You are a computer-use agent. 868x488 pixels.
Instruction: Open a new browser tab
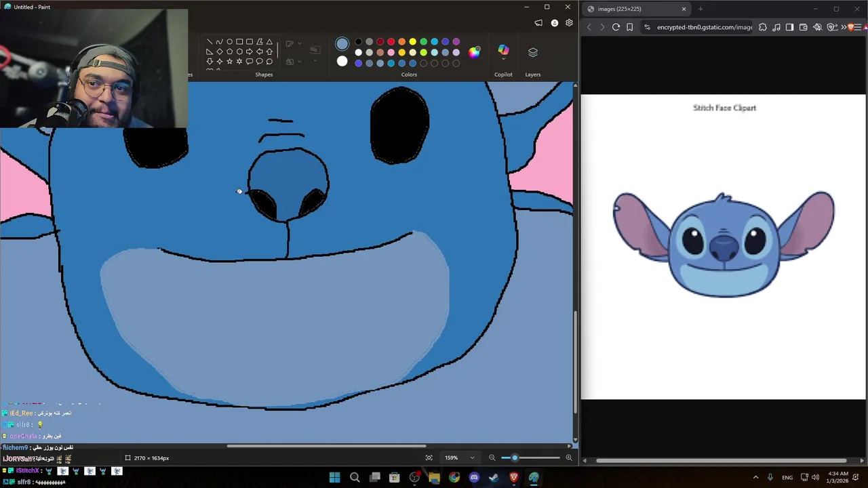click(701, 9)
